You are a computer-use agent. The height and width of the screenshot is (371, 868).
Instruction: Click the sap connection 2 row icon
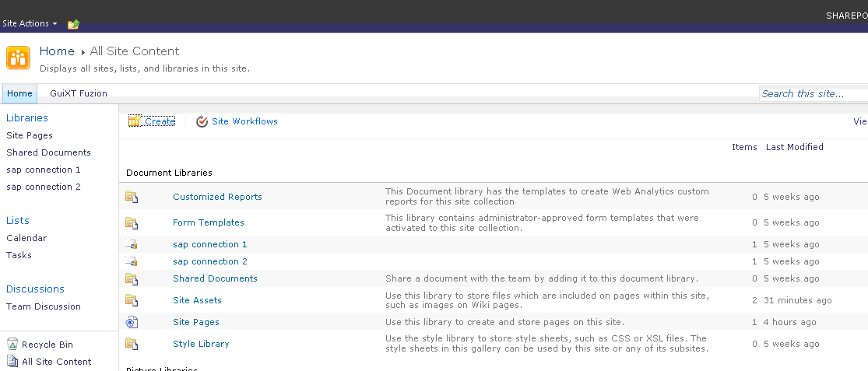tap(132, 261)
